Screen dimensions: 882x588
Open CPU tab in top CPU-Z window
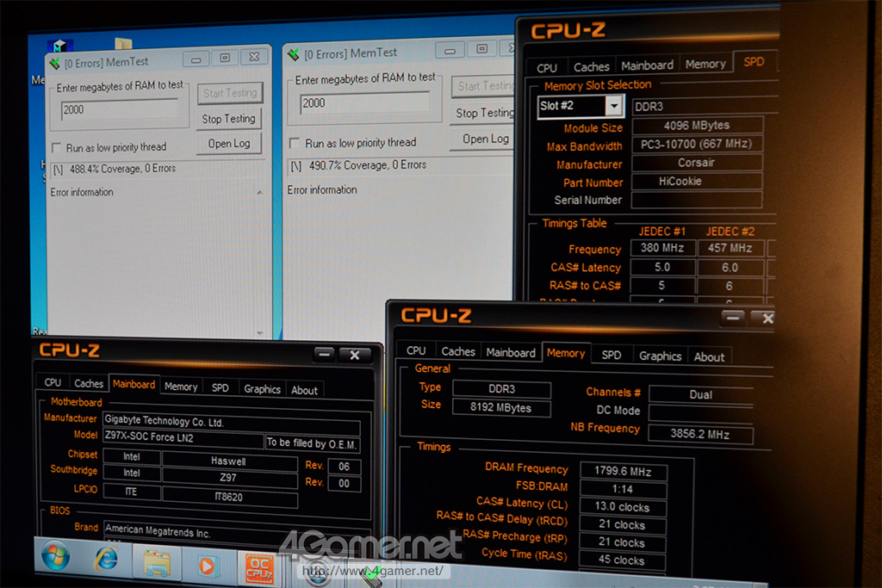pyautogui.click(x=547, y=68)
